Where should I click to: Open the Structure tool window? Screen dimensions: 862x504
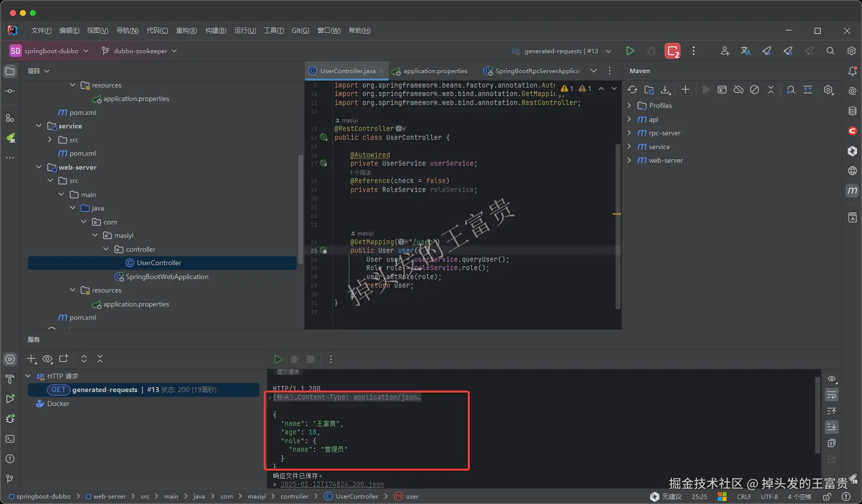[x=10, y=118]
